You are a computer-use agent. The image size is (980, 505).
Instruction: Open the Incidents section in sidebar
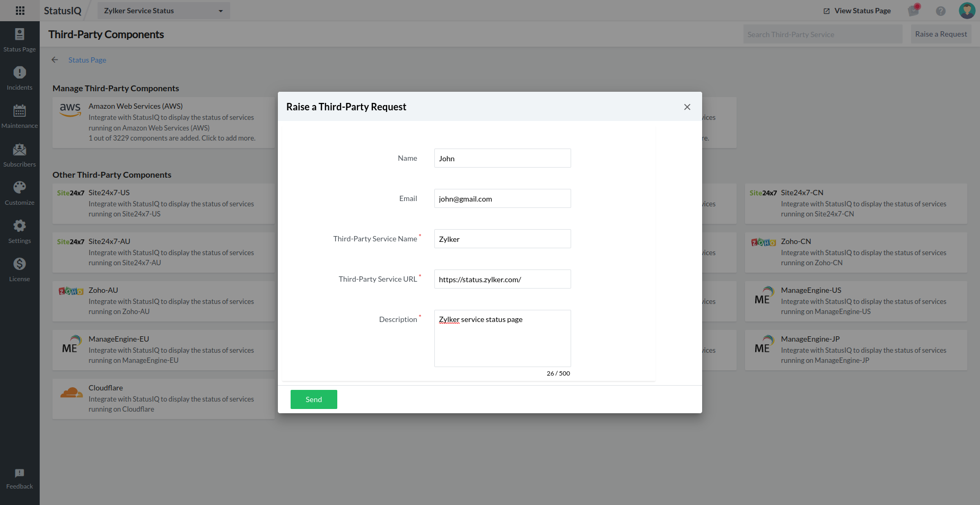pos(20,77)
